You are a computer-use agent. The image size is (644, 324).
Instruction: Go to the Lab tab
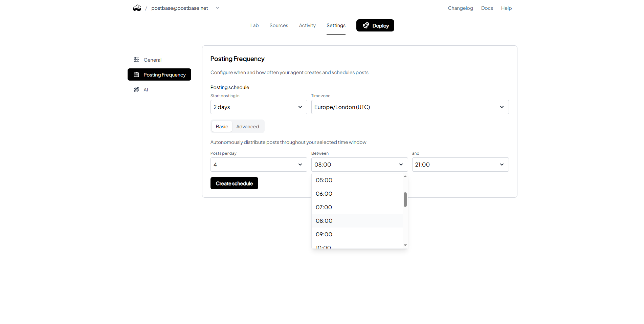254,25
